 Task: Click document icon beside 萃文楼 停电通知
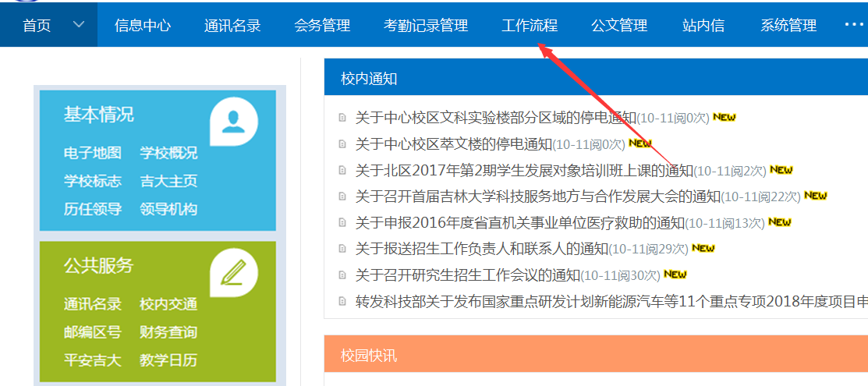click(x=342, y=144)
